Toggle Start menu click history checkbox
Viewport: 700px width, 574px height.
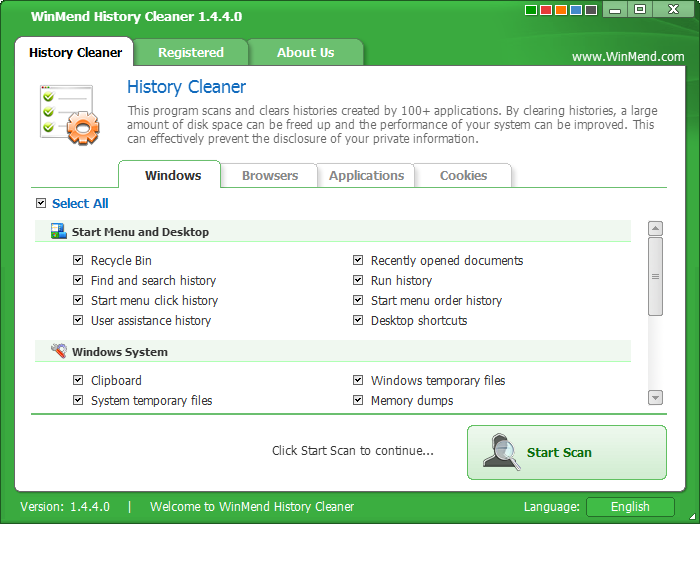coord(78,300)
